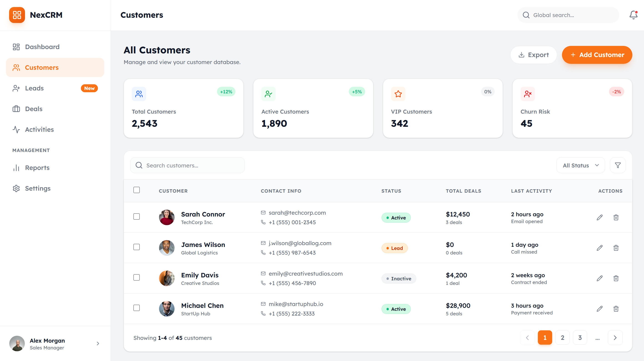Expand Alex Morgan profile chevron
The image size is (644, 361).
click(98, 344)
